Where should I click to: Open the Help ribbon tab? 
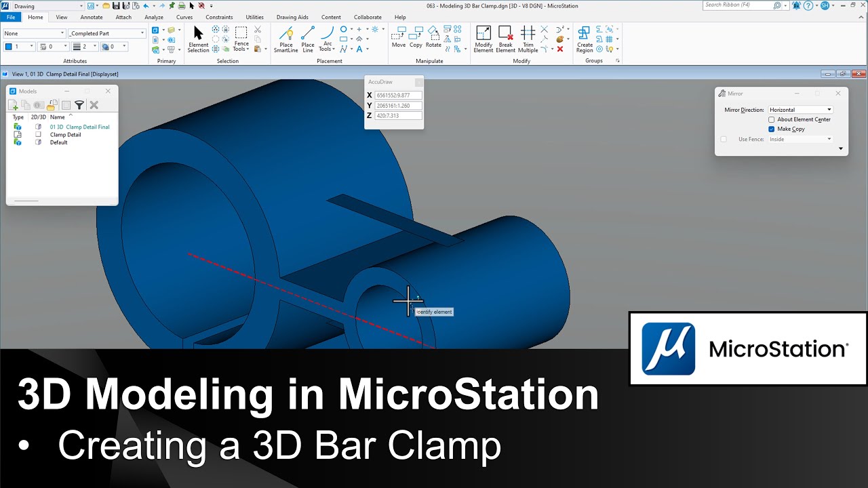(x=400, y=17)
